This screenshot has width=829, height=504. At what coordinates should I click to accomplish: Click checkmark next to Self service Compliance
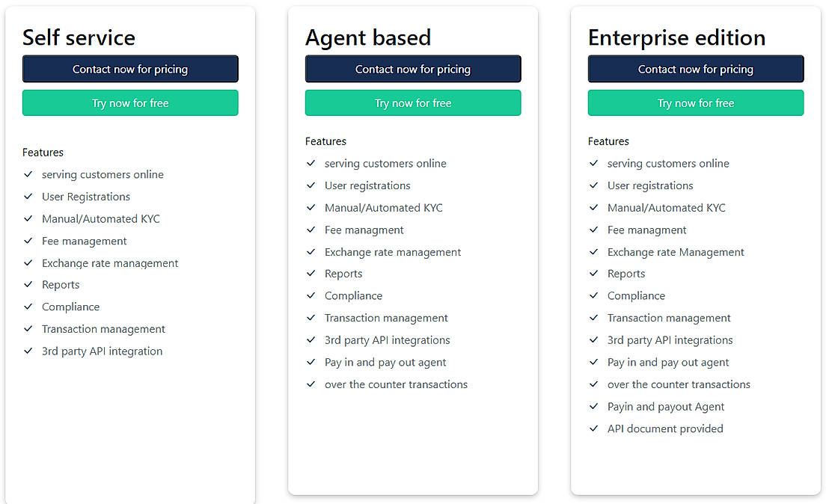(28, 307)
